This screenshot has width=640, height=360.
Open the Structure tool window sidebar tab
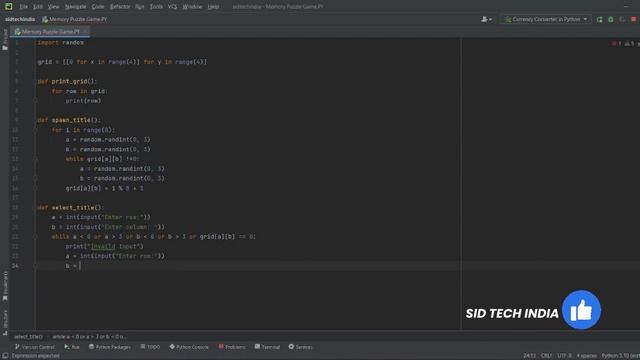tap(5, 322)
